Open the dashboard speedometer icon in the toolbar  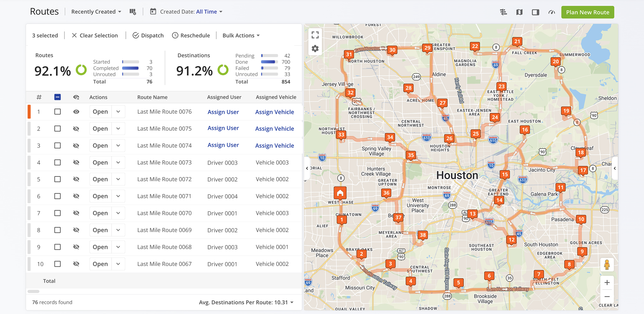(552, 12)
